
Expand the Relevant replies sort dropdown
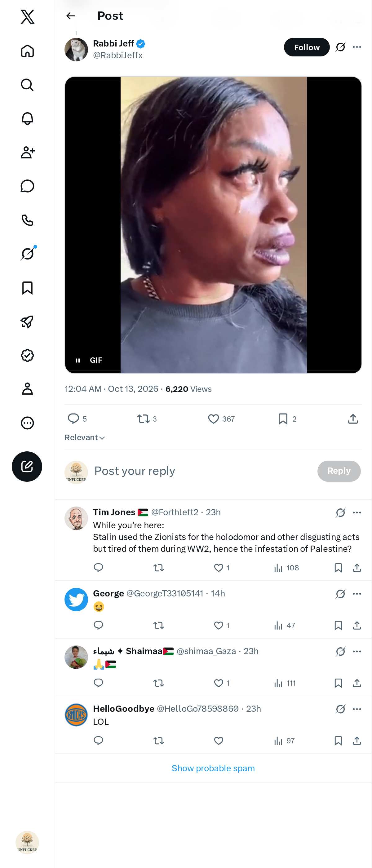(85, 437)
